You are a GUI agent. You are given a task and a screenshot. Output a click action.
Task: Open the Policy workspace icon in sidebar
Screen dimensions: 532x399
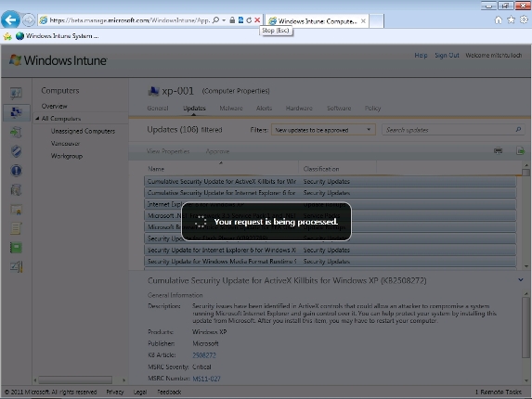click(x=16, y=228)
